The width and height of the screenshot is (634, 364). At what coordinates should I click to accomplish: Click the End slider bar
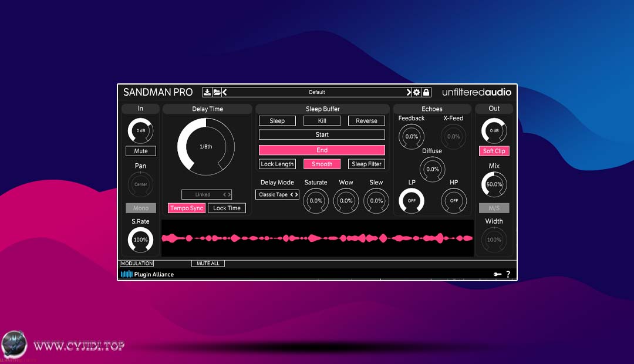pos(322,150)
